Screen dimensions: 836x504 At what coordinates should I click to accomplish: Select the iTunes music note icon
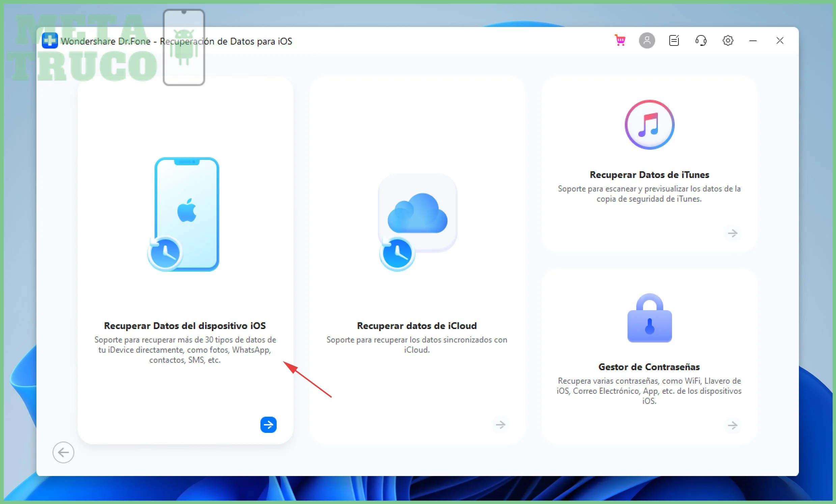649,125
